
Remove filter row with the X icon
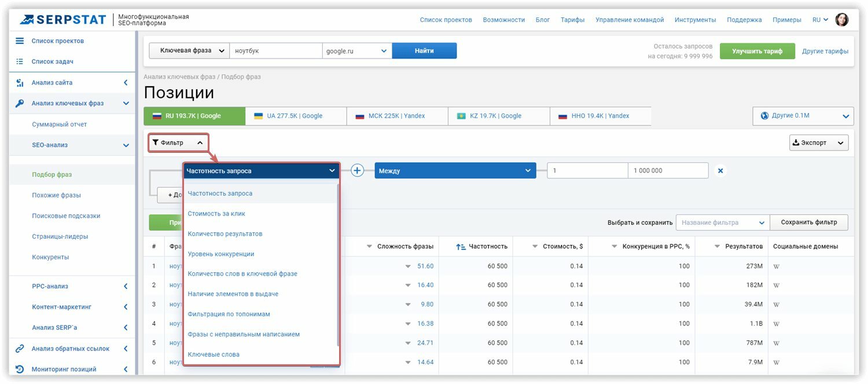click(720, 171)
